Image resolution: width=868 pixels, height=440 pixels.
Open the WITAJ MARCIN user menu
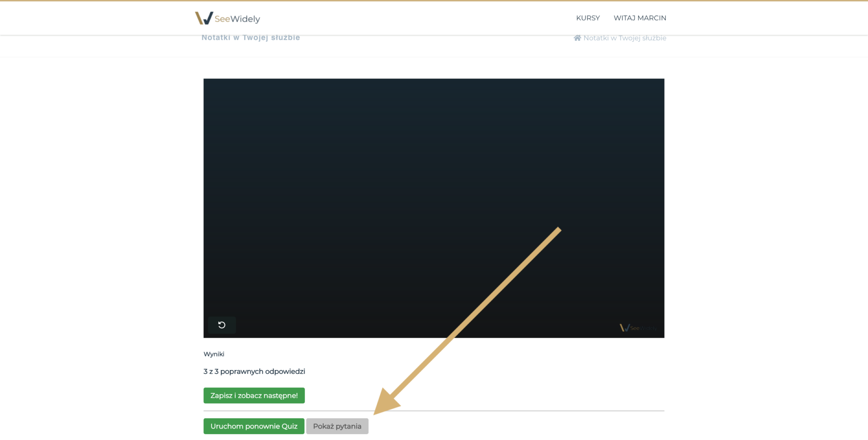[x=640, y=18]
